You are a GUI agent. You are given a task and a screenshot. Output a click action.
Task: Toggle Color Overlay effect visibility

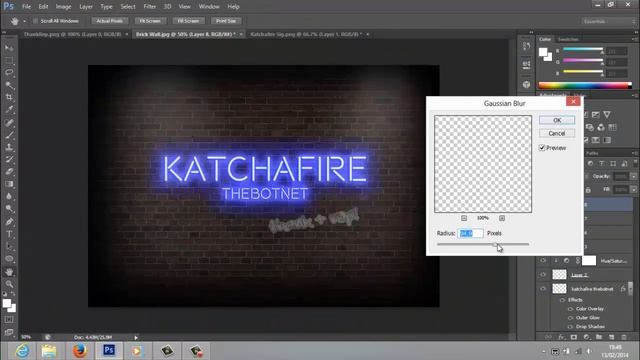point(571,309)
